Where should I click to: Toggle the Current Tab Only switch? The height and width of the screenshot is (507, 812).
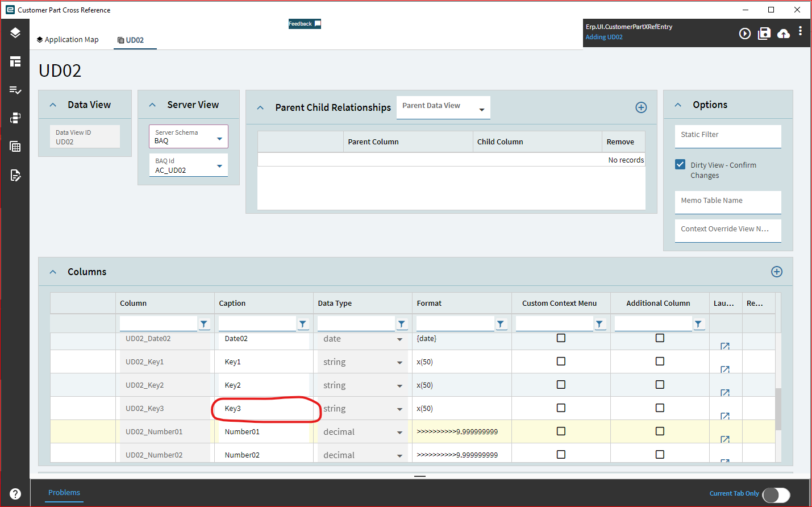pos(776,494)
